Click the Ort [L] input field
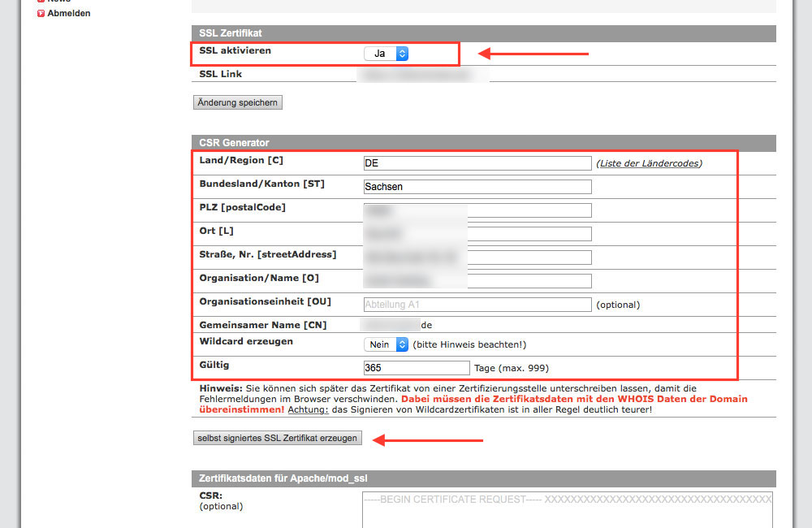812x528 pixels. [x=477, y=234]
